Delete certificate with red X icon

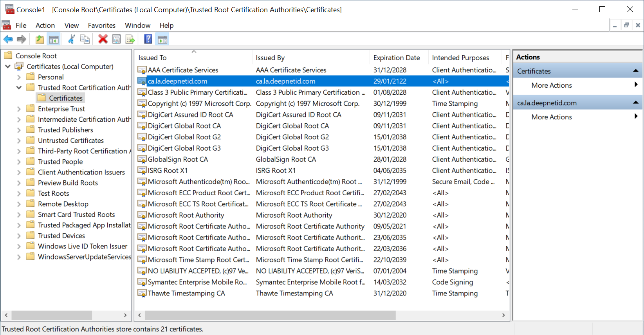point(103,39)
